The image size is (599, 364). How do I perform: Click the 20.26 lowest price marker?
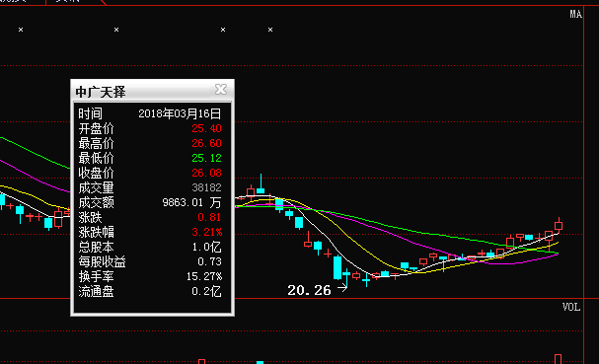[x=309, y=290]
